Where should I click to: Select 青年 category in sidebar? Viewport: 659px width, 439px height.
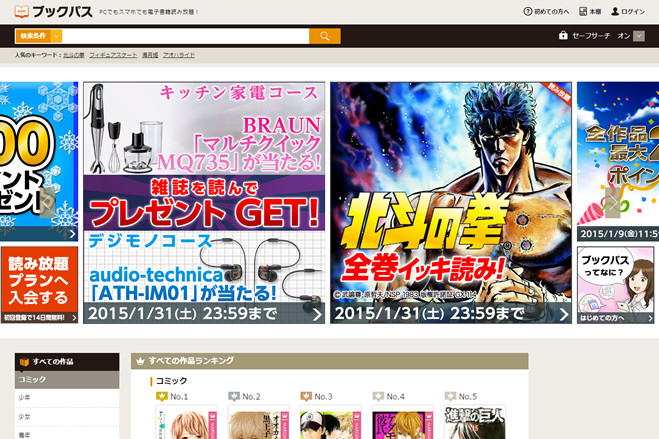pyautogui.click(x=67, y=434)
